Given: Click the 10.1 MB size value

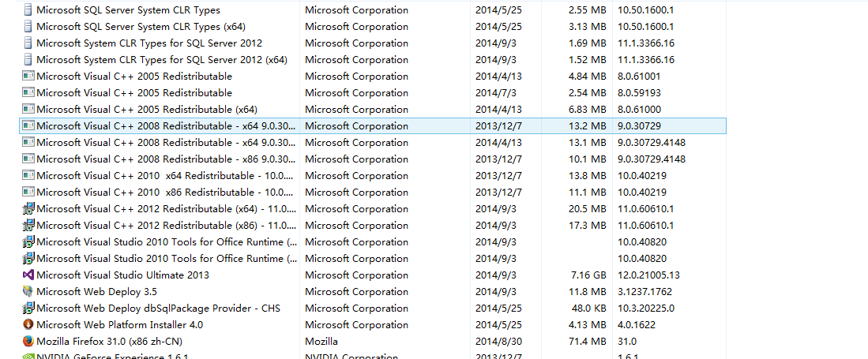Looking at the screenshot, I should [588, 159].
